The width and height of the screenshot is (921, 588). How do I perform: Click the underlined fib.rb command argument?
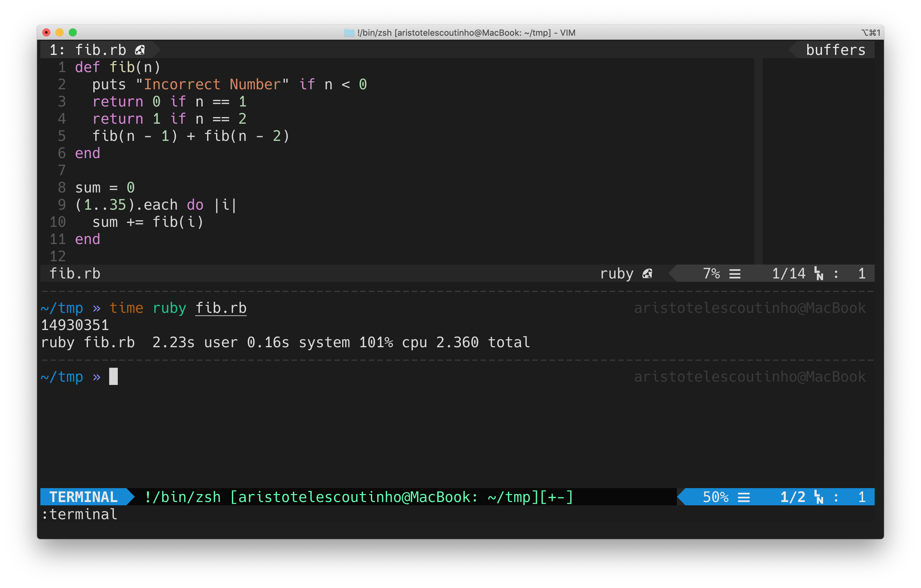221,308
